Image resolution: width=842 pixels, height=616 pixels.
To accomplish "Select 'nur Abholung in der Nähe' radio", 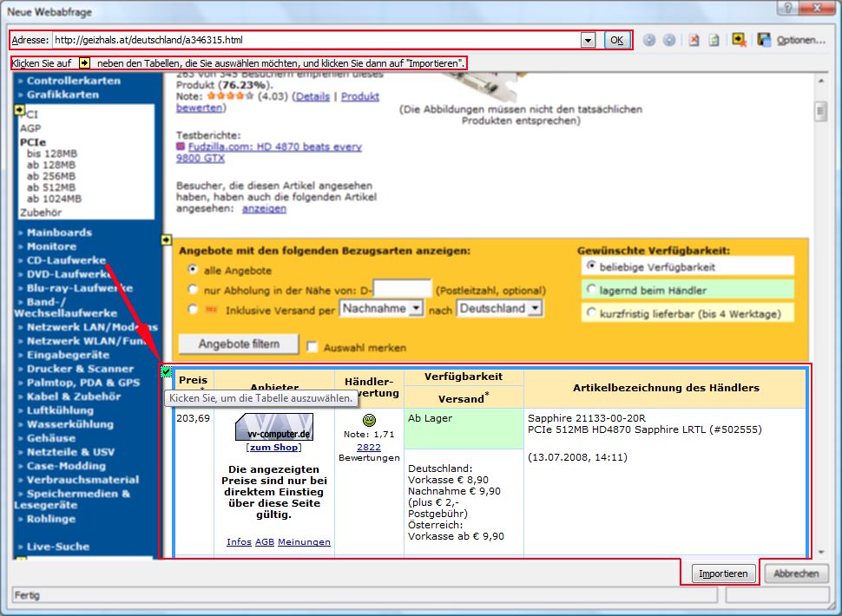I will click(x=192, y=289).
